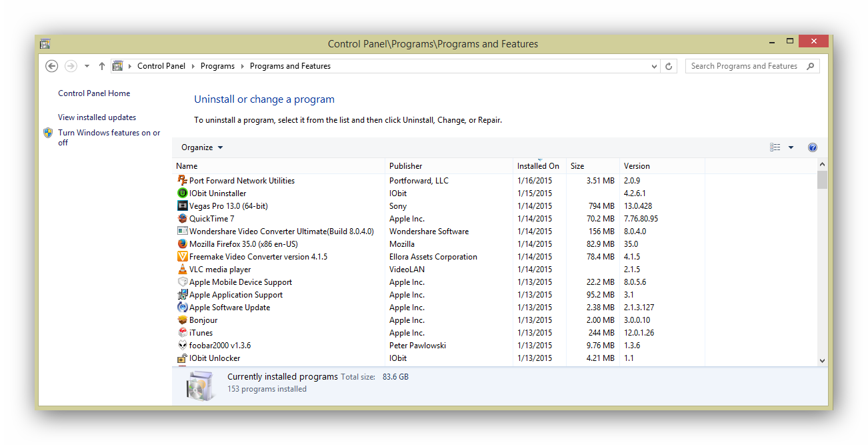This screenshot has width=868, height=445.
Task: Refresh the Programs and Features list
Action: 669,66
